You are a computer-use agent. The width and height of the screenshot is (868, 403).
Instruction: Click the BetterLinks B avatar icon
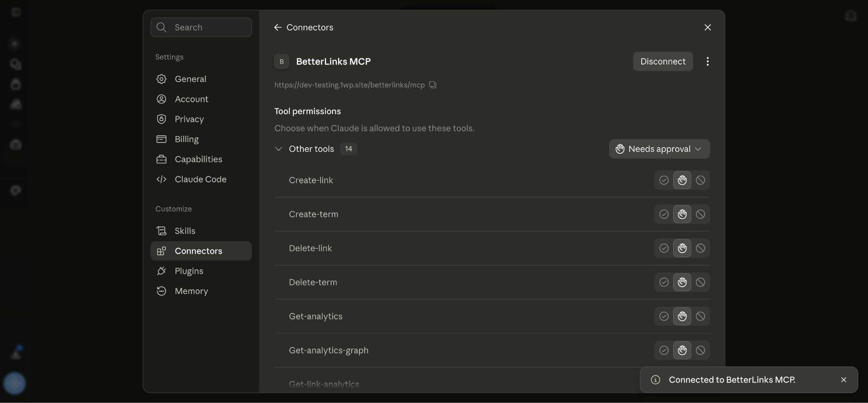tap(281, 62)
